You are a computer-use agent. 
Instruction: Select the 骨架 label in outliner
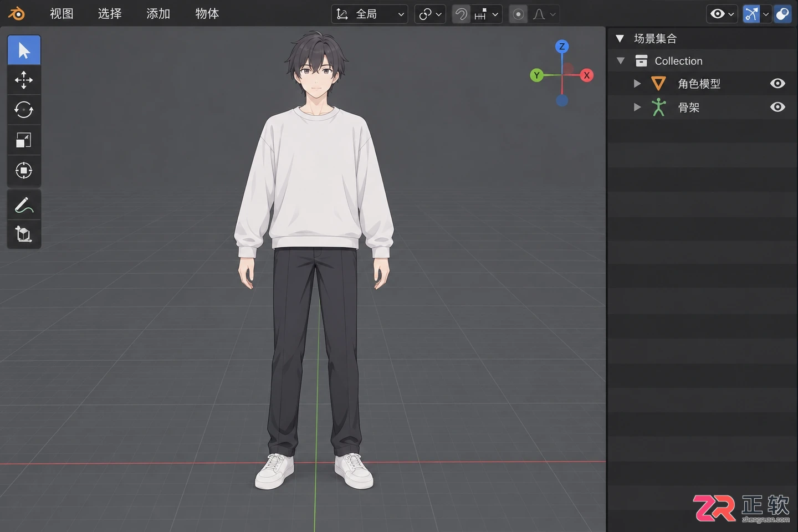point(689,108)
